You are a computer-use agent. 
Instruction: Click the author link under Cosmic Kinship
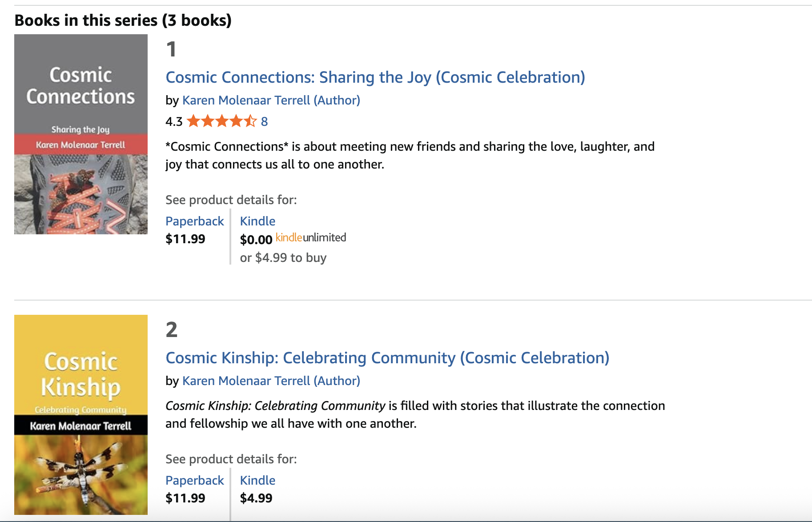(271, 381)
